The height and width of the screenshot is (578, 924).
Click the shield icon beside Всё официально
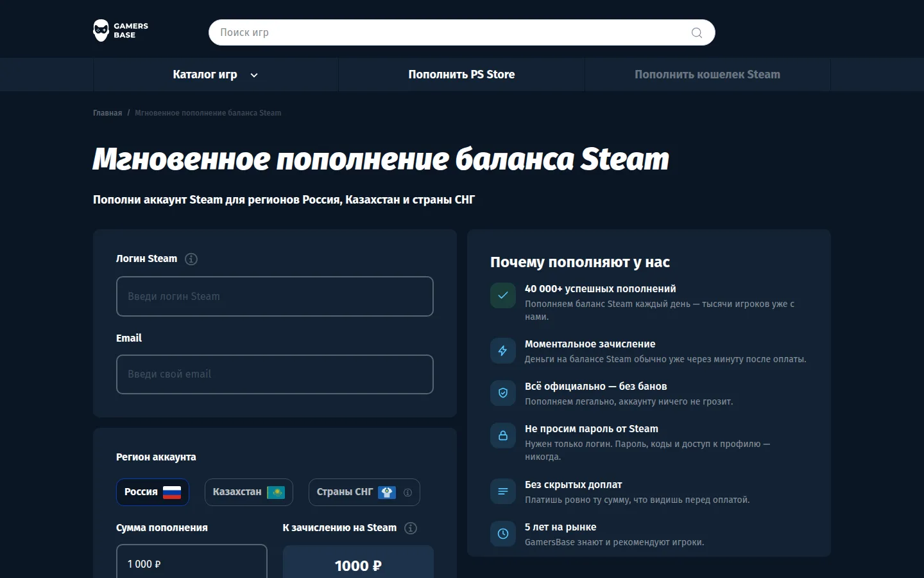click(x=503, y=393)
